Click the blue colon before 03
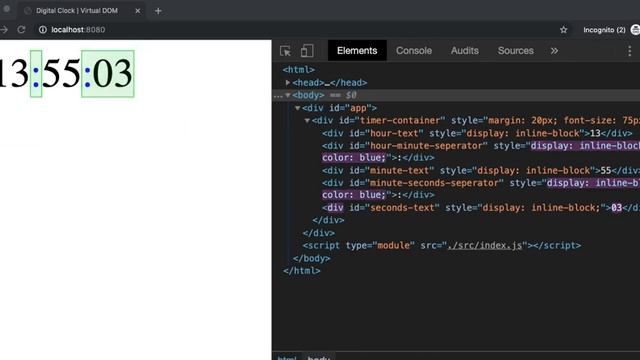The height and width of the screenshot is (360, 640). (x=87, y=77)
